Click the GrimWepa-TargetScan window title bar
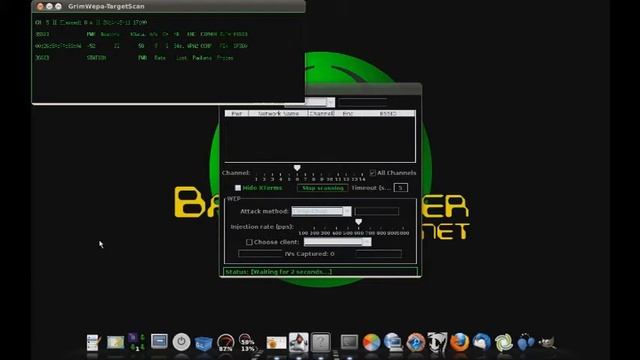 pyautogui.click(x=168, y=6)
